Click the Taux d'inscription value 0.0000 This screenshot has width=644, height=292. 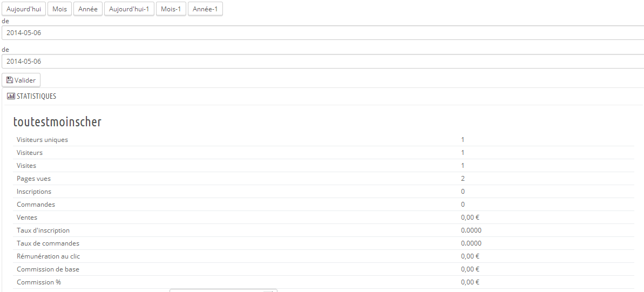471,230
